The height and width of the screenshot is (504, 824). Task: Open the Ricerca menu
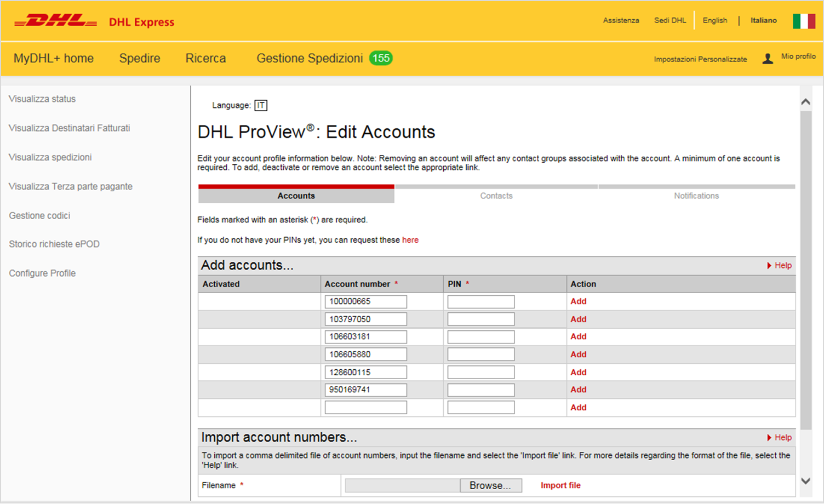click(205, 58)
